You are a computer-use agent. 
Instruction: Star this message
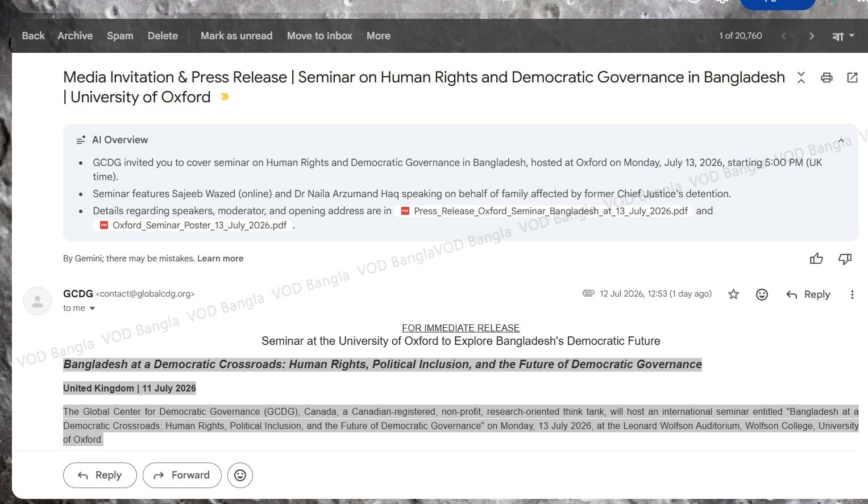point(733,294)
